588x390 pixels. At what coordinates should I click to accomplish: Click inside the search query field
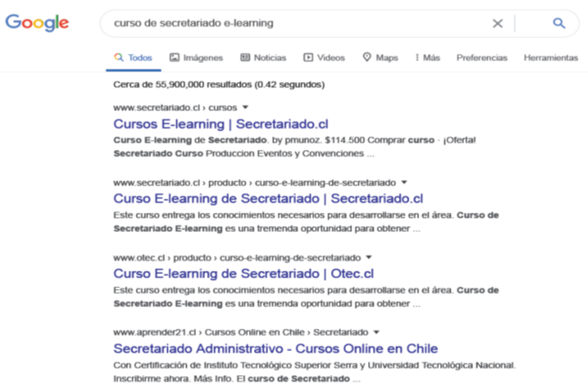289,23
